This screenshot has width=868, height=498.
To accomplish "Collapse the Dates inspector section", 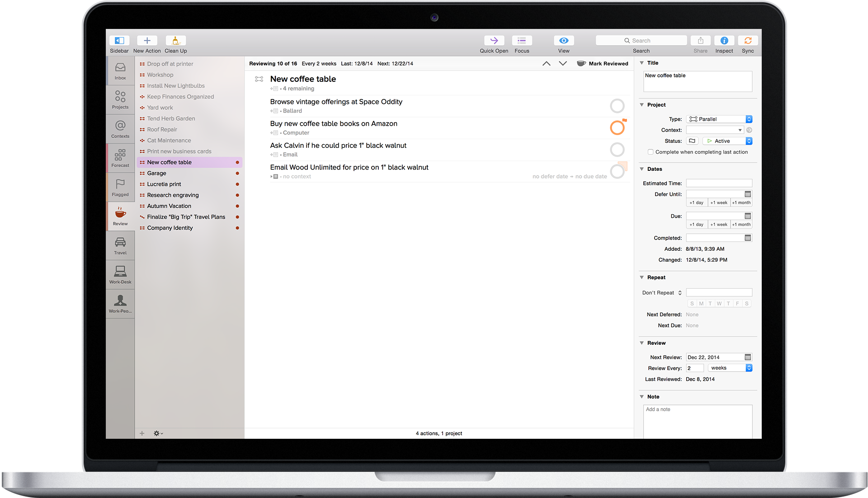I will point(642,169).
